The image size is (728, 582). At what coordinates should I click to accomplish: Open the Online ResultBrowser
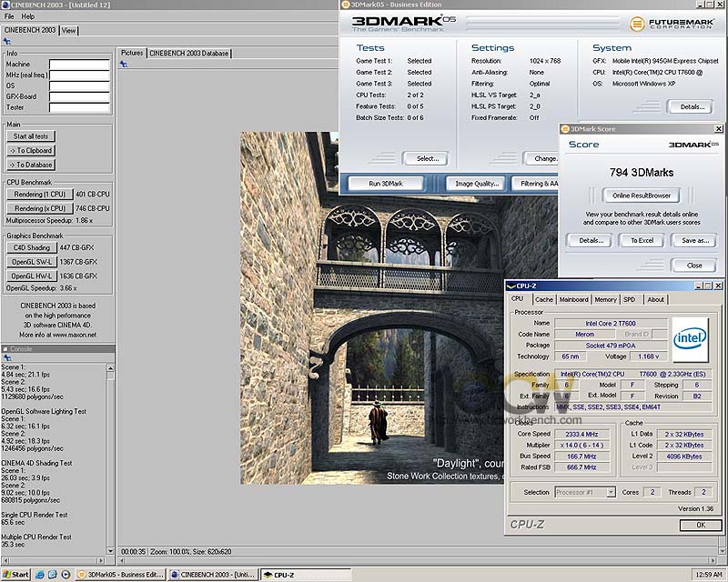click(641, 196)
